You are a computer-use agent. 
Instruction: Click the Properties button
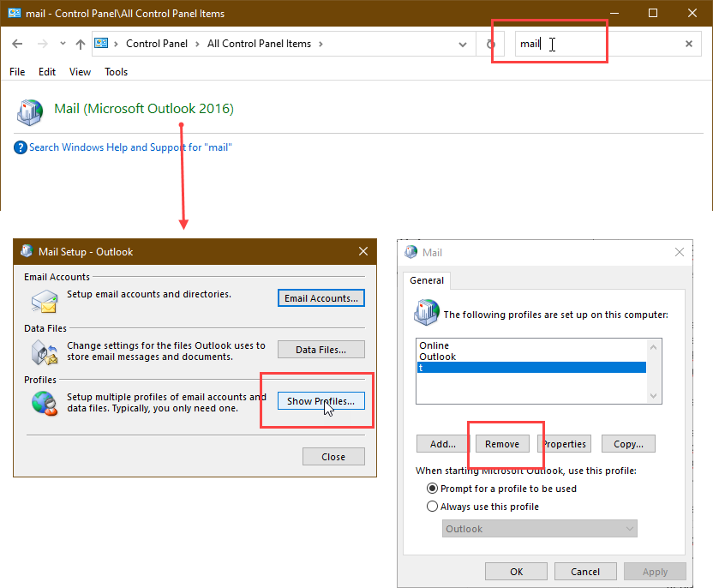click(564, 444)
